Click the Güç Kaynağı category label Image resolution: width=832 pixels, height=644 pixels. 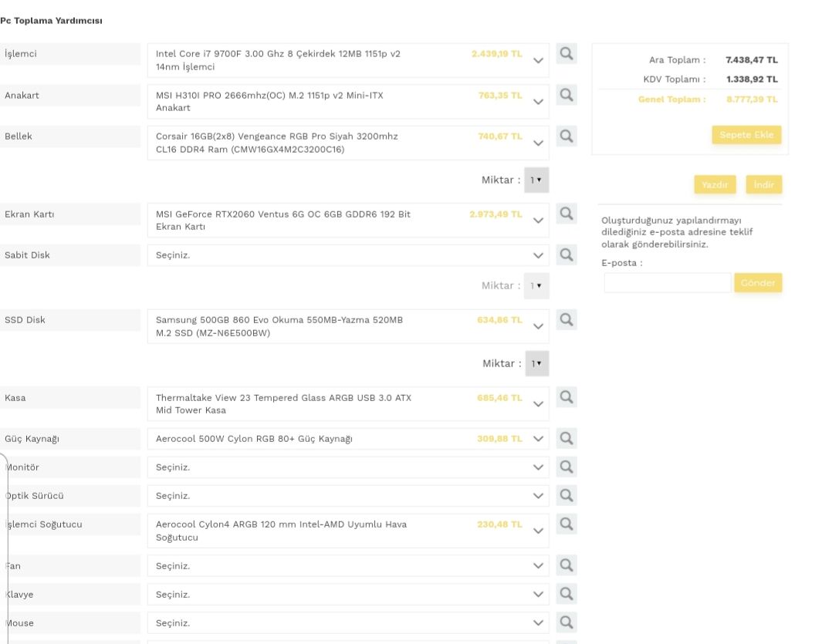(x=32, y=439)
